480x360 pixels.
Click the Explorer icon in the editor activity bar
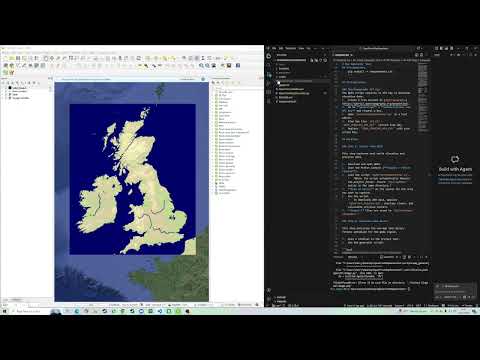pyautogui.click(x=269, y=56)
